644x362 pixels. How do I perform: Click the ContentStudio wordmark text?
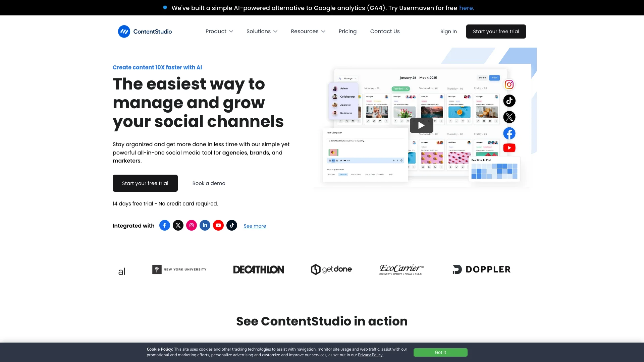tap(153, 32)
